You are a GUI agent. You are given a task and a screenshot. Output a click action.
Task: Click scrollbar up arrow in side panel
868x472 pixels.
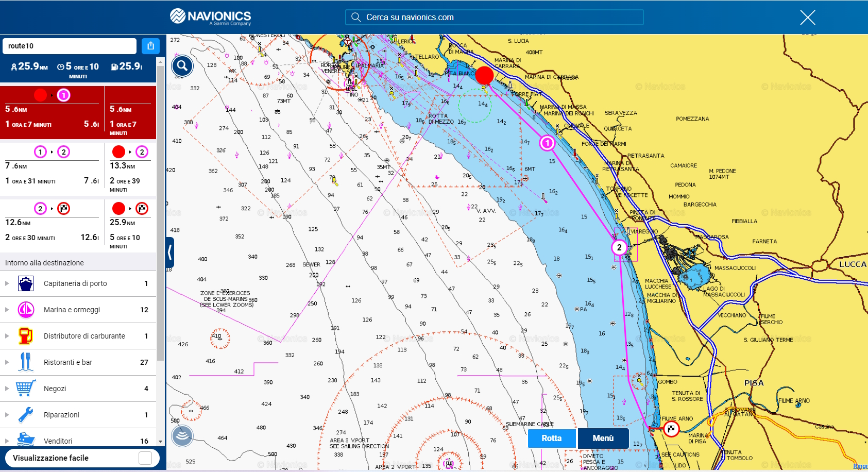pos(160,61)
